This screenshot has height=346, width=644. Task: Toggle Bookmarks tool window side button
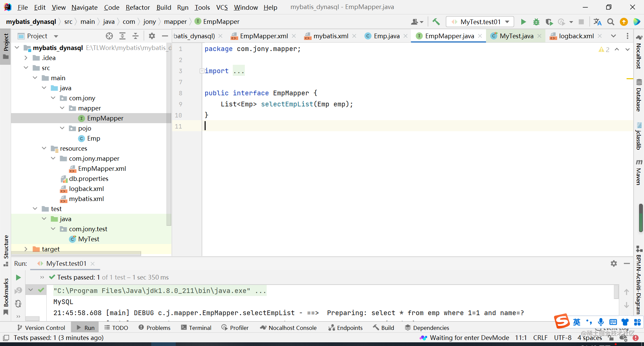(6, 296)
